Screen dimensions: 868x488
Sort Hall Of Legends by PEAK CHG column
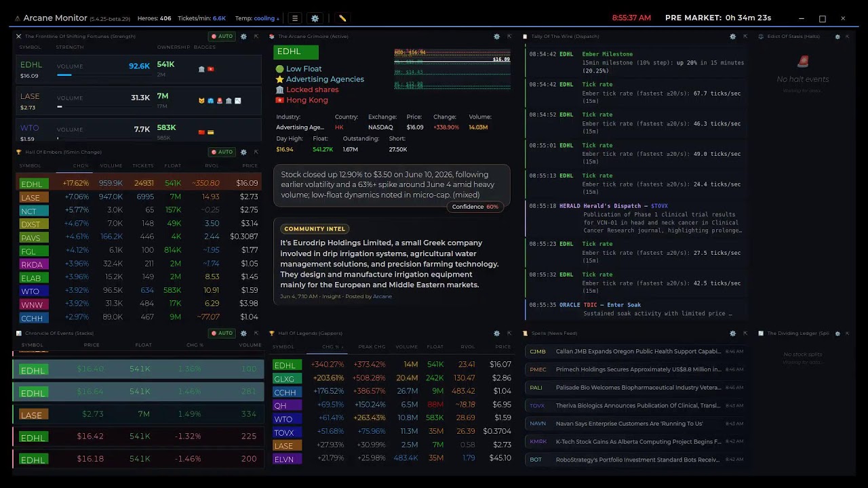[372, 347]
